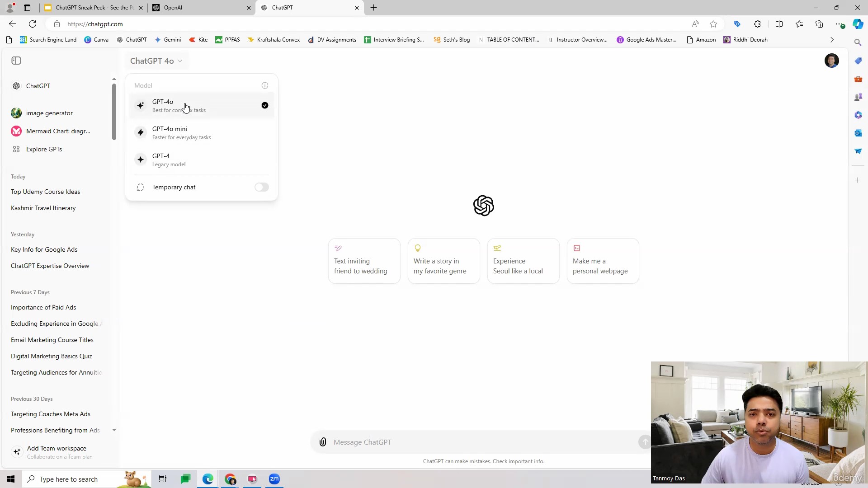Choose Experience Seoul like a local prompt

click(x=523, y=261)
